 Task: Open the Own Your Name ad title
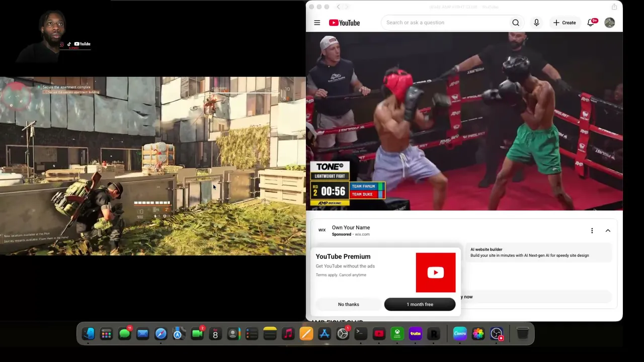click(x=351, y=228)
